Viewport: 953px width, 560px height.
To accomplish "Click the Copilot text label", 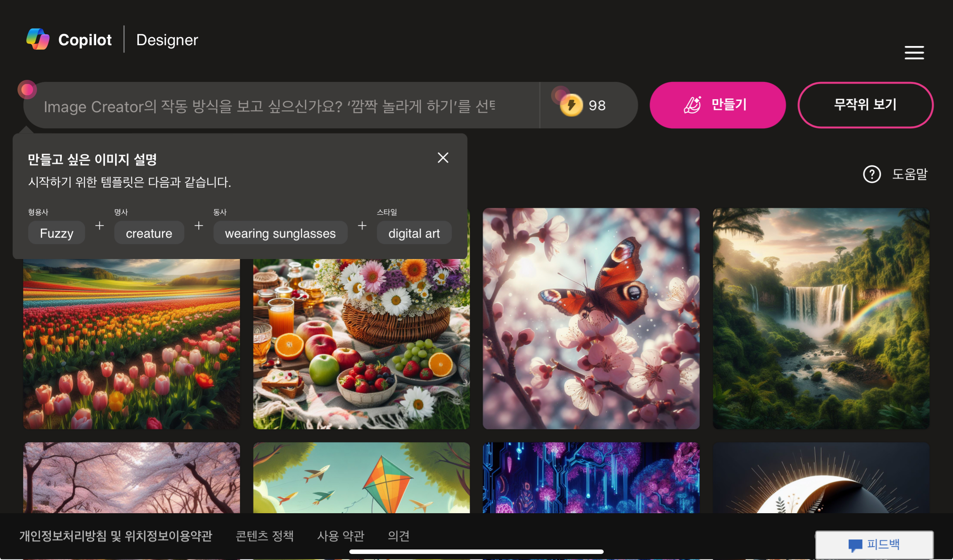I will [x=85, y=40].
